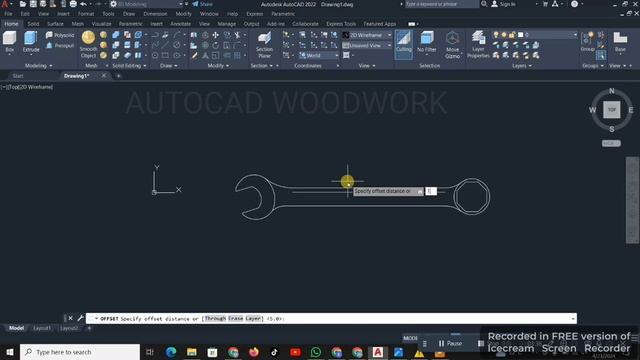Screen dimensions: 640x360
Task: Click the command line wrench customize icon
Action: pyautogui.click(x=80, y=318)
